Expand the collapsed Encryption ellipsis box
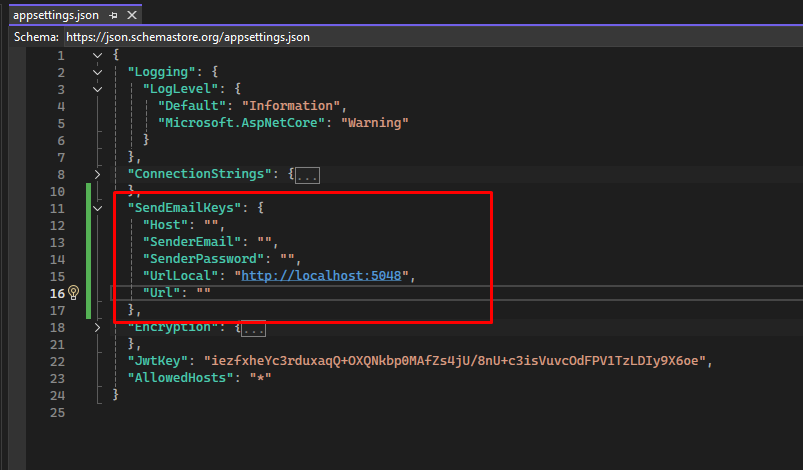The image size is (803, 470). coord(253,329)
